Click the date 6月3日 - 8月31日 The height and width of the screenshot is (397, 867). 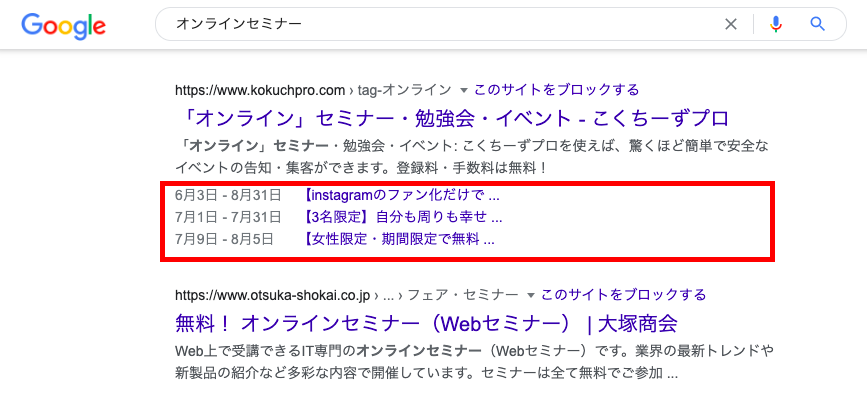pyautogui.click(x=228, y=195)
